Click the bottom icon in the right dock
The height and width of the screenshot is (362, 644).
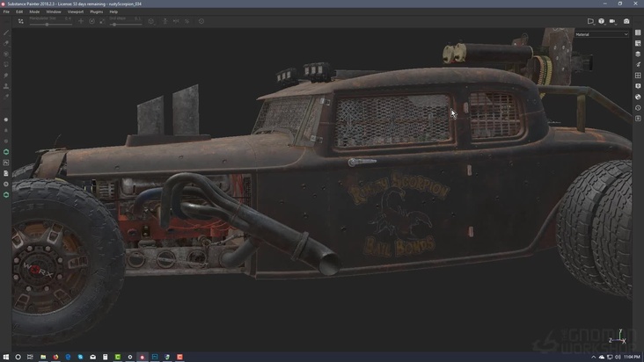pyautogui.click(x=638, y=119)
